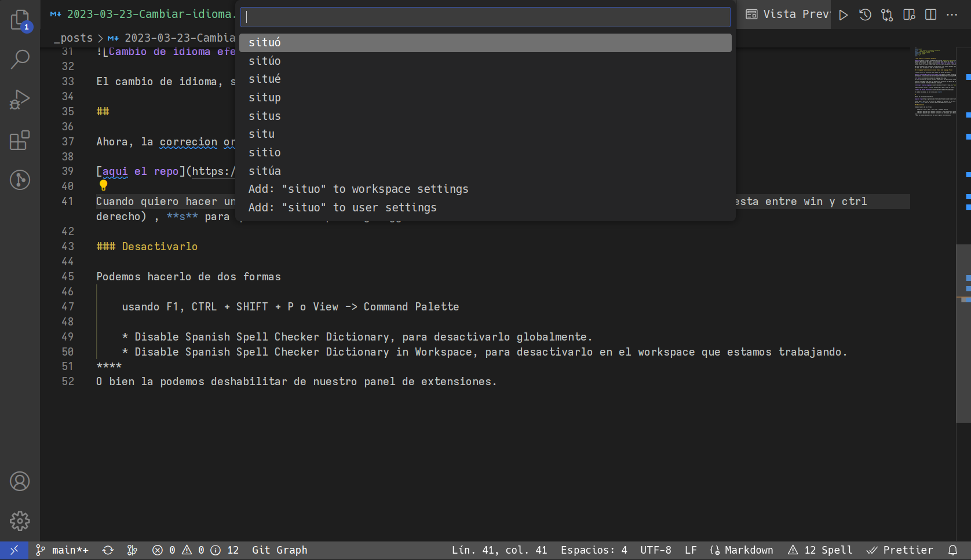The height and width of the screenshot is (560, 971).
Task: Click the Synchronize Changes icon
Action: coord(108,550)
